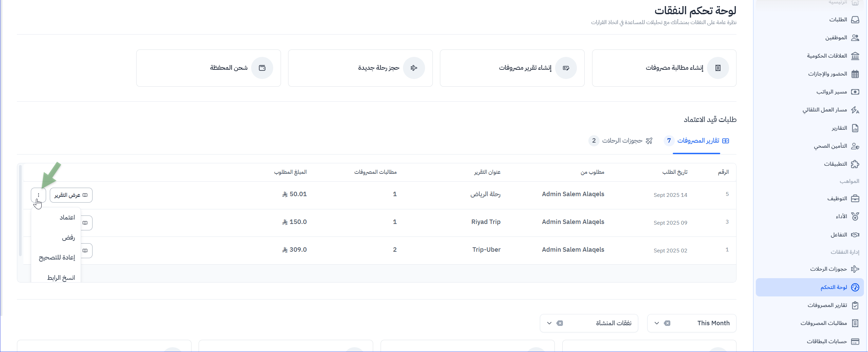Click the table's vertical scrollbar
This screenshot has width=868, height=352.
pos(20,210)
